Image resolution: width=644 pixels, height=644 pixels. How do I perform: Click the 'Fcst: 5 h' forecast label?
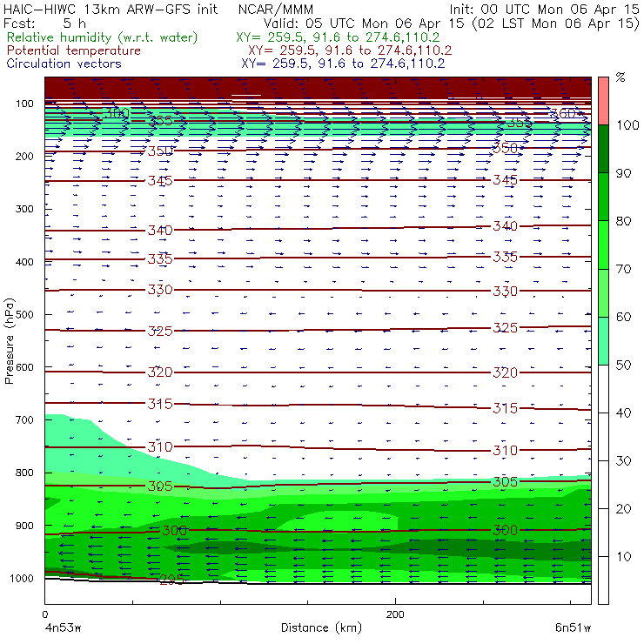click(x=44, y=23)
